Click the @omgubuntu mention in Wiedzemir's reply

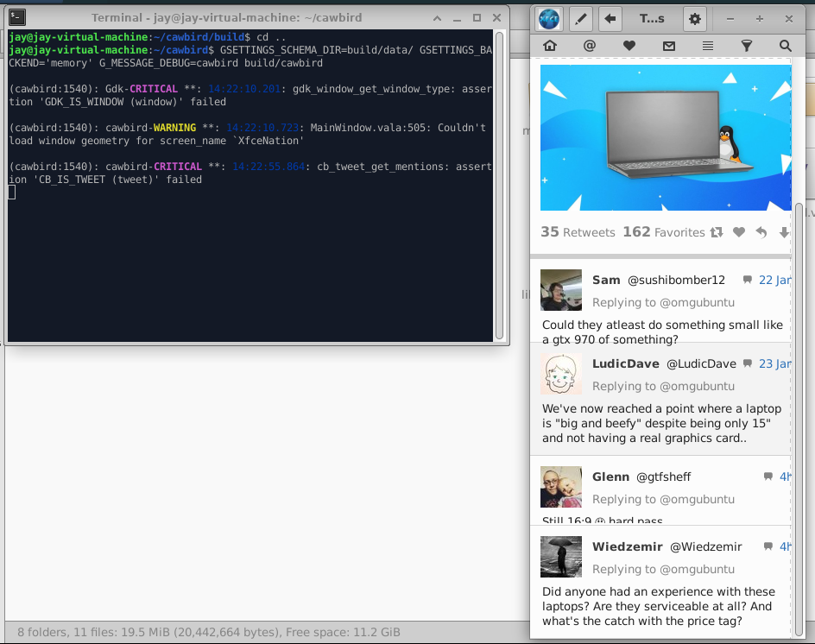tap(697, 569)
